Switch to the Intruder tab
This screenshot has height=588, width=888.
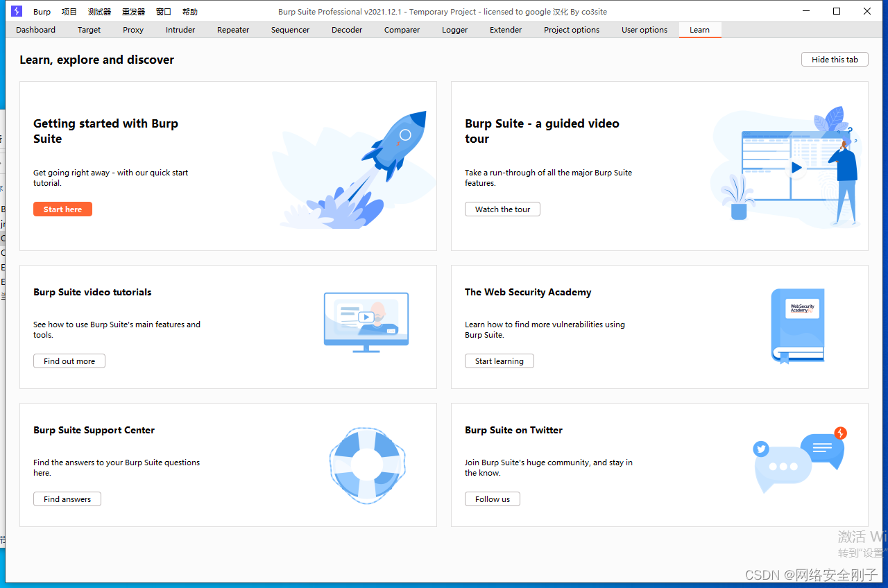coord(180,30)
